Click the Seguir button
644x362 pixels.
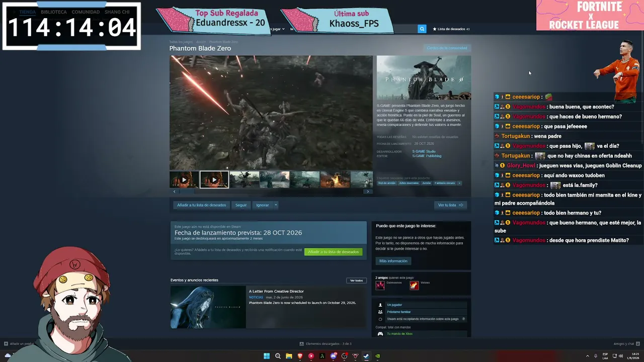241,205
